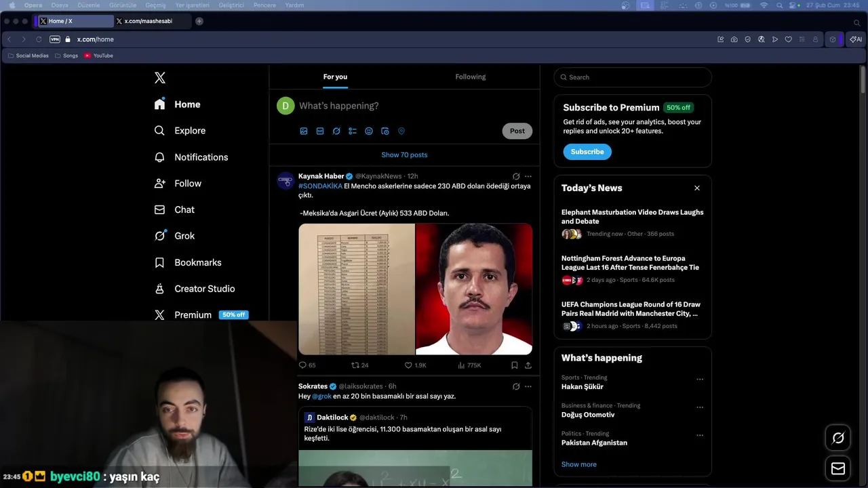Open Notifications from the sidebar
This screenshot has width=868, height=488.
click(191, 157)
